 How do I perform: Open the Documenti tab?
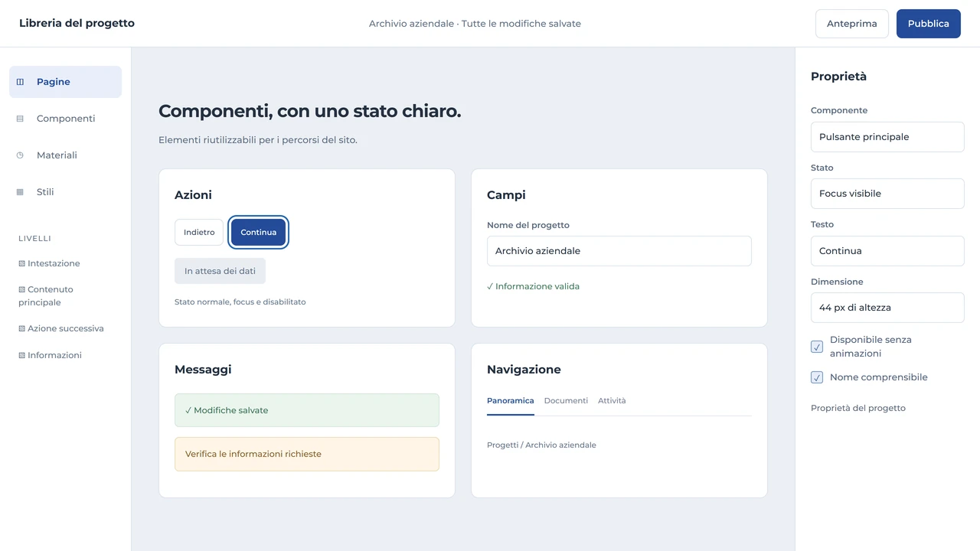[566, 401]
